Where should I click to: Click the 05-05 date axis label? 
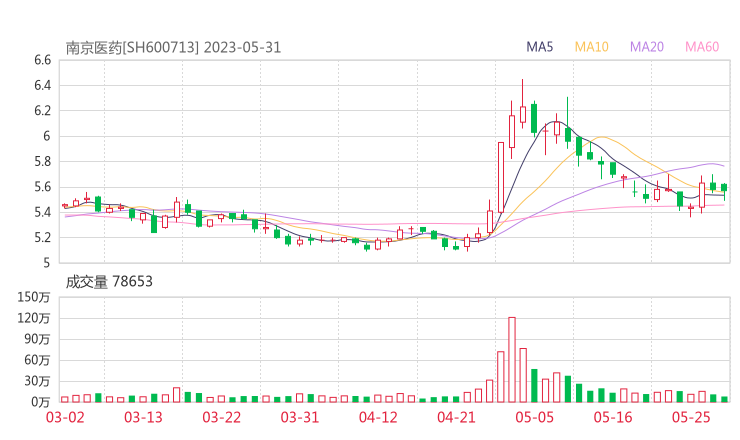click(534, 417)
